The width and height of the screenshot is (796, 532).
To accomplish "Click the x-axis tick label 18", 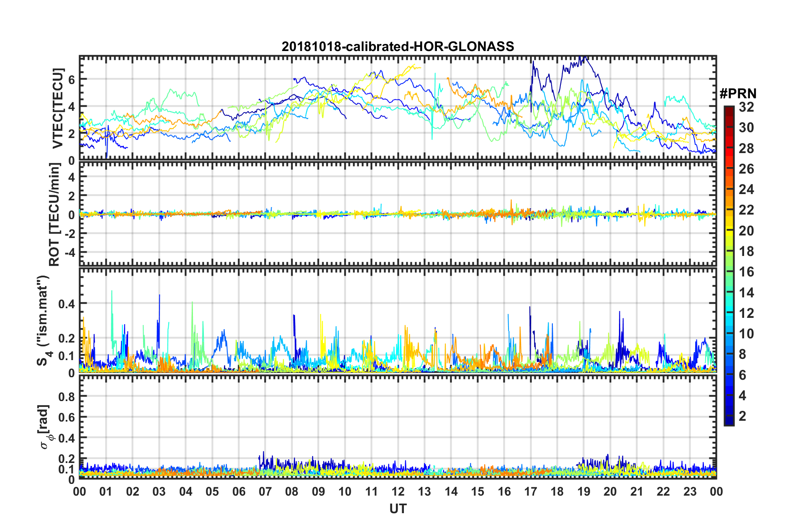I will click(x=557, y=491).
